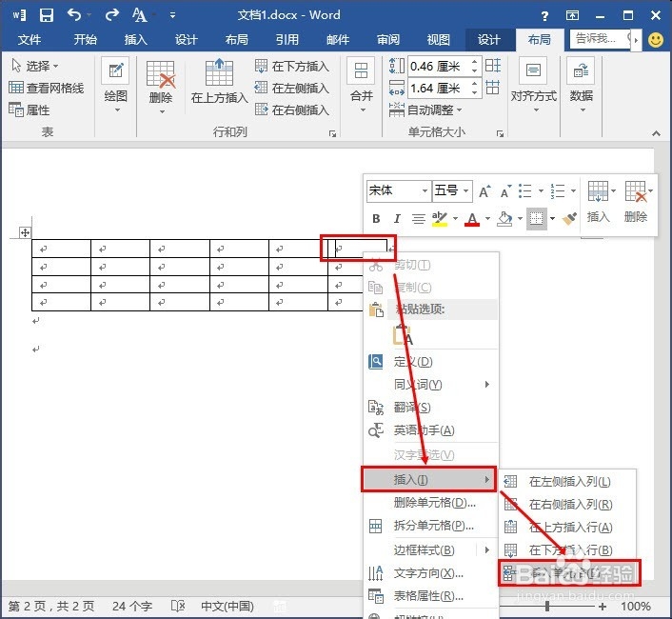Click the grow font icon in mini toolbar
672x619 pixels.
484,191
